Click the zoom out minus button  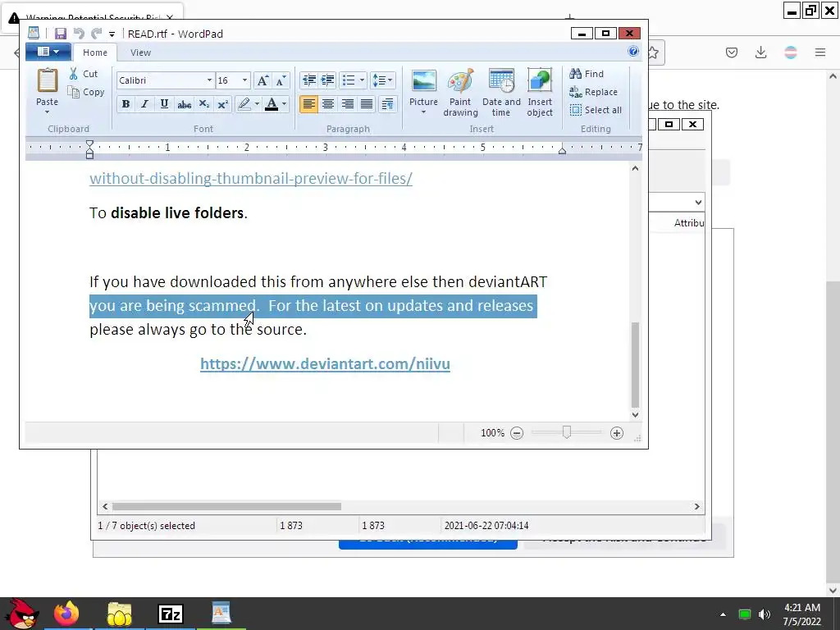(517, 433)
